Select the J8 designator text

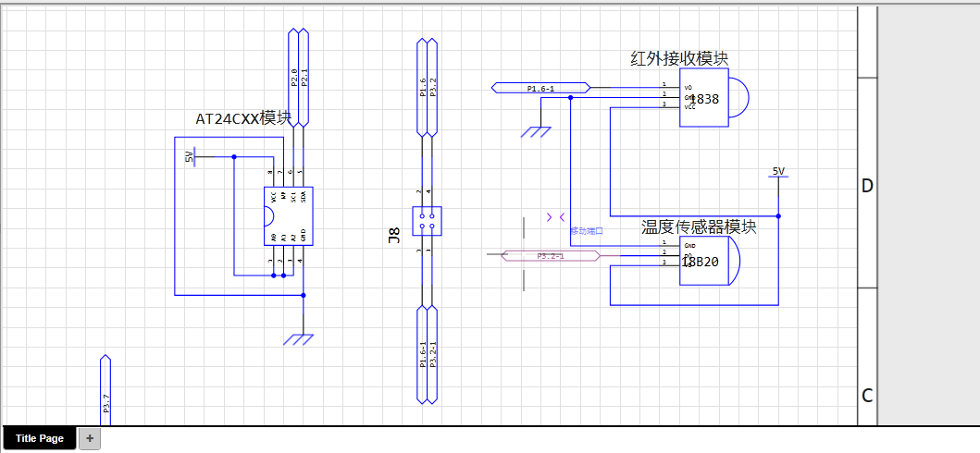(393, 235)
